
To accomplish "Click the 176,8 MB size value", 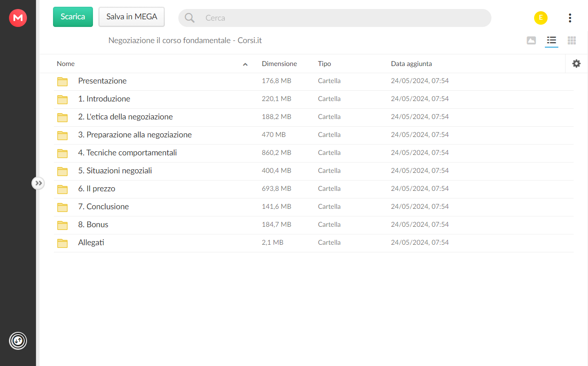I will (x=277, y=81).
